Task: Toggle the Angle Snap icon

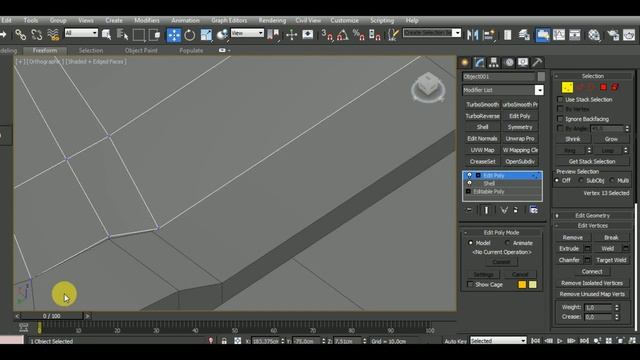Action: click(343, 35)
